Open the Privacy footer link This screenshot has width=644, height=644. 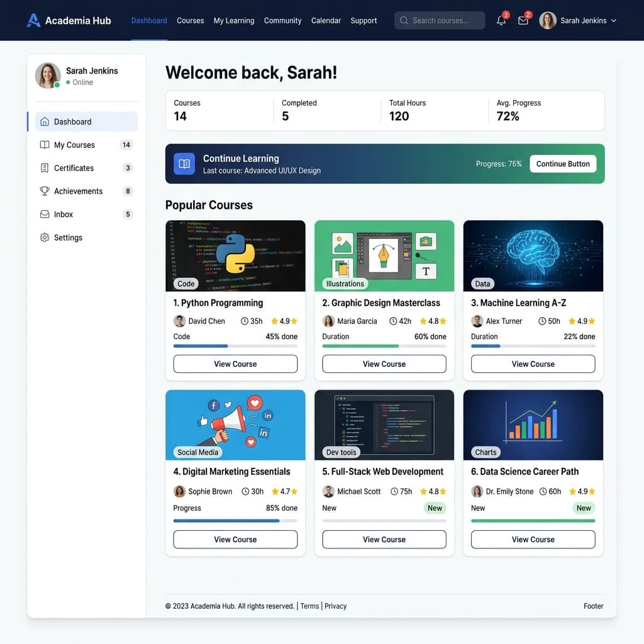[336, 606]
